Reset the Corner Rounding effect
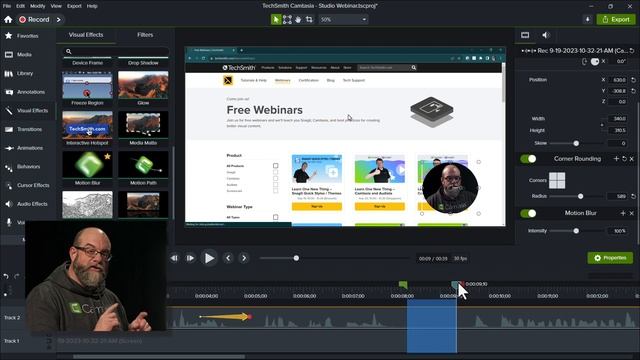The image size is (640, 360). coord(624,159)
